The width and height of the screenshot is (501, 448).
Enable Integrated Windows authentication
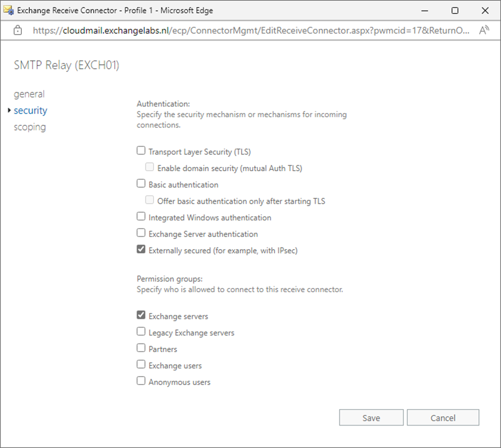(x=141, y=216)
